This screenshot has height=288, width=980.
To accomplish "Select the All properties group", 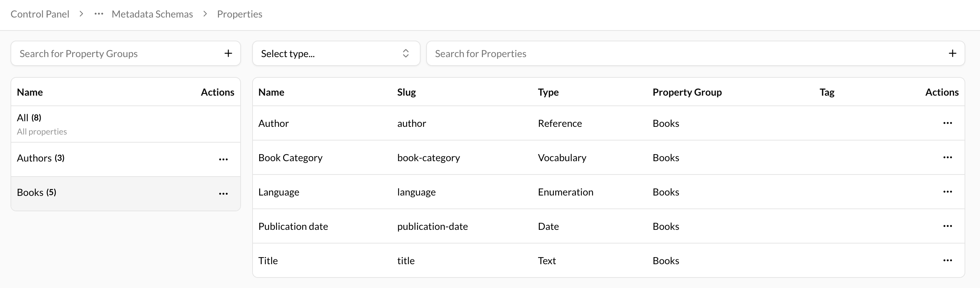I will coord(42,124).
